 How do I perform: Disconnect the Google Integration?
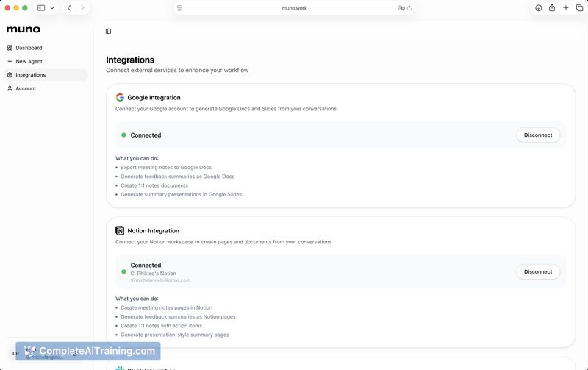[538, 135]
